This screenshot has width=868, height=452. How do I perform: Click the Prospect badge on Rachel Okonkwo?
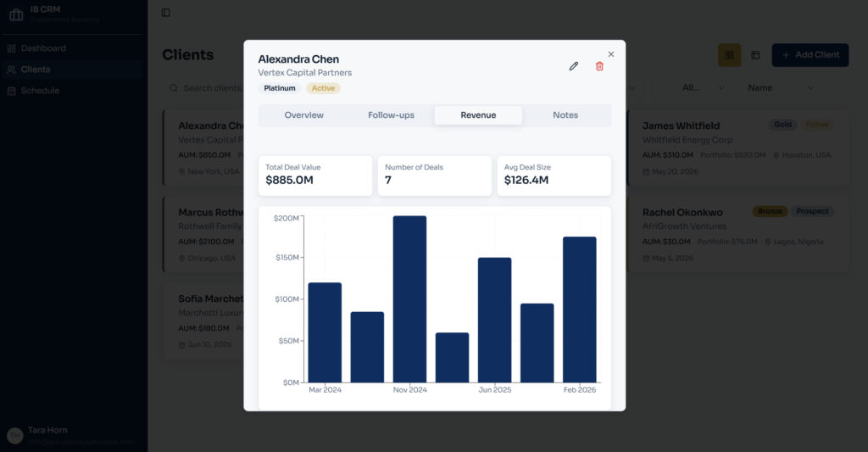pyautogui.click(x=812, y=211)
